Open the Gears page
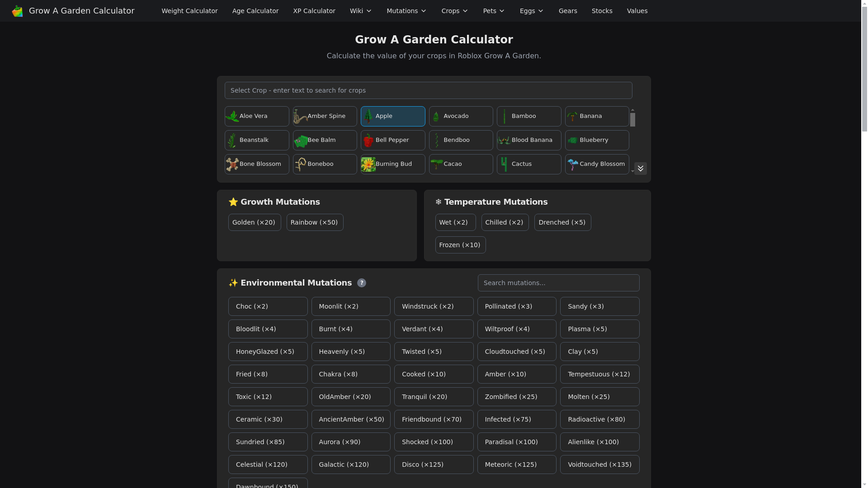The image size is (868, 488). [568, 11]
